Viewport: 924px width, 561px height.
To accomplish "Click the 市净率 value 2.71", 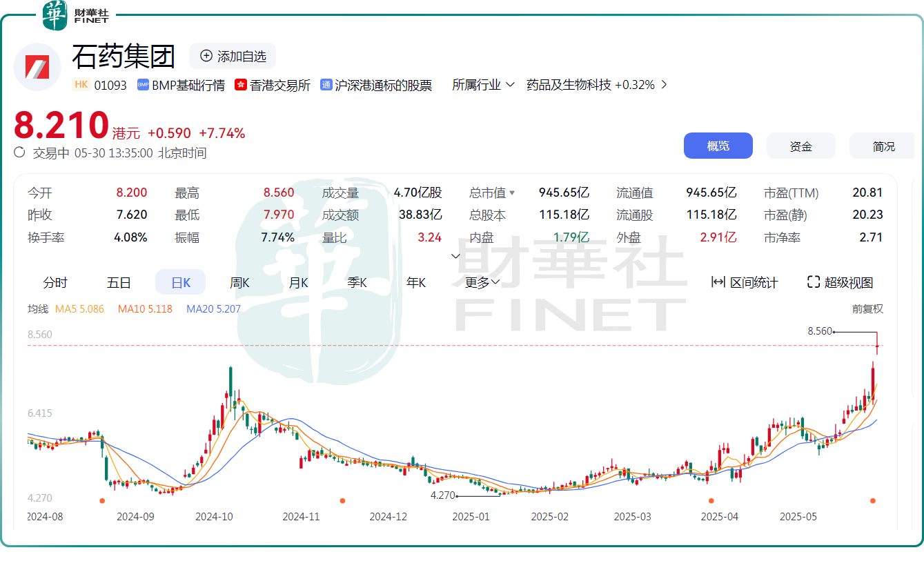I will (872, 237).
